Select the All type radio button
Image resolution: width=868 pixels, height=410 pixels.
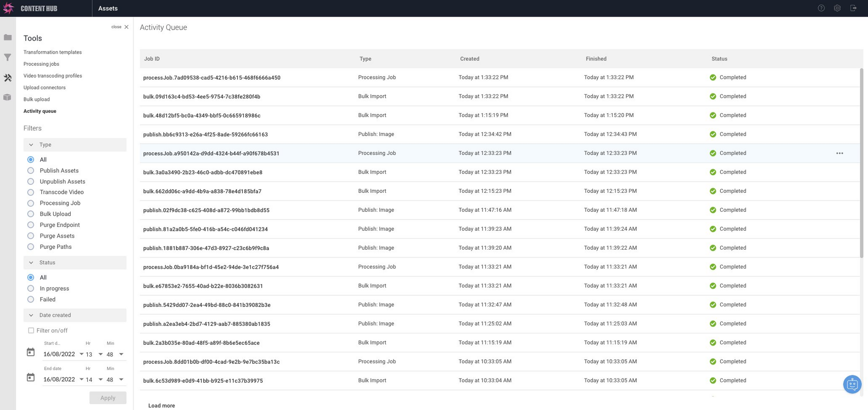point(31,159)
